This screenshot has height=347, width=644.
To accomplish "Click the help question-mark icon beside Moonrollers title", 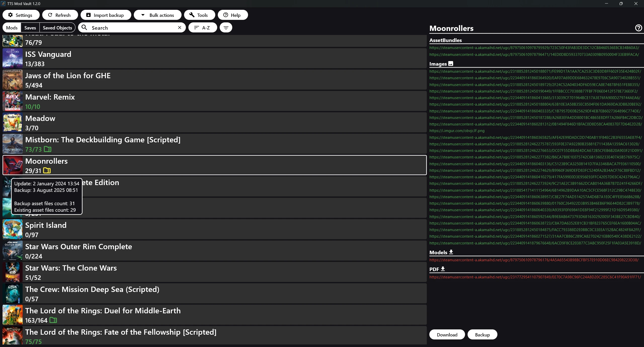I will (x=638, y=28).
